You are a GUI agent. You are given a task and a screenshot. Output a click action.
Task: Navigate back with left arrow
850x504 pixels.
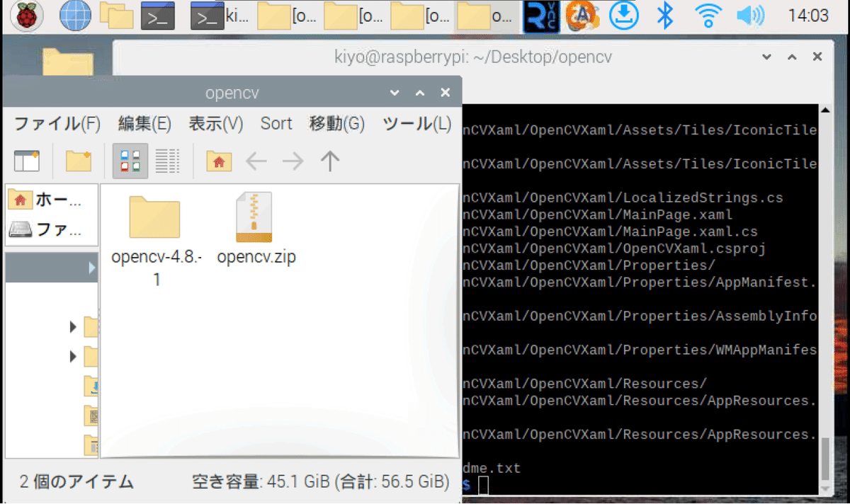click(x=256, y=161)
